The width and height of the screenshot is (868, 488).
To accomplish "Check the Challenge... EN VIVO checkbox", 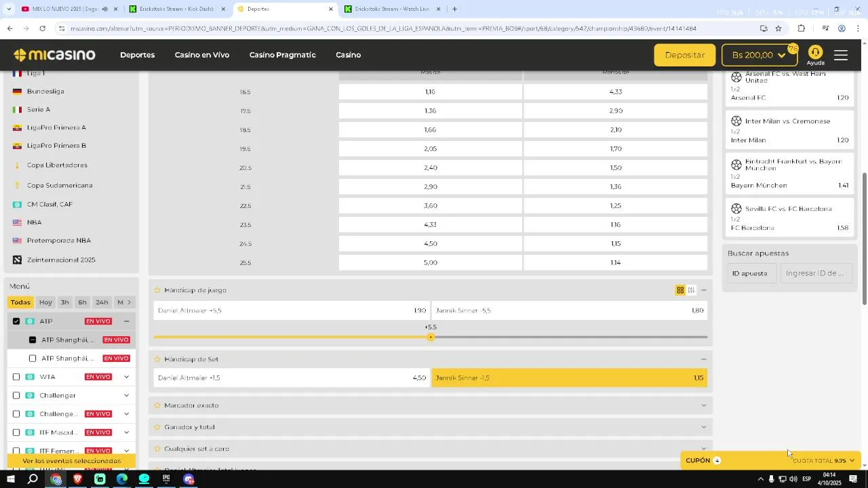I will coord(16,414).
